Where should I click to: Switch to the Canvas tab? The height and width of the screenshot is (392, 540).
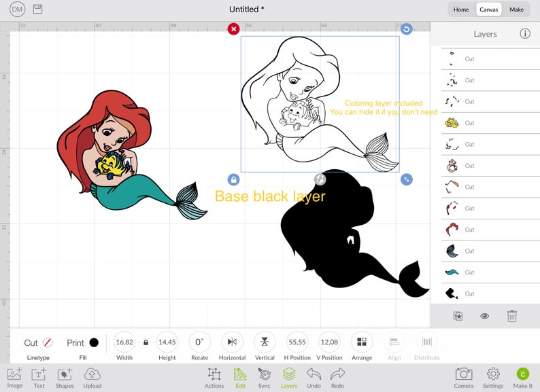(x=489, y=10)
